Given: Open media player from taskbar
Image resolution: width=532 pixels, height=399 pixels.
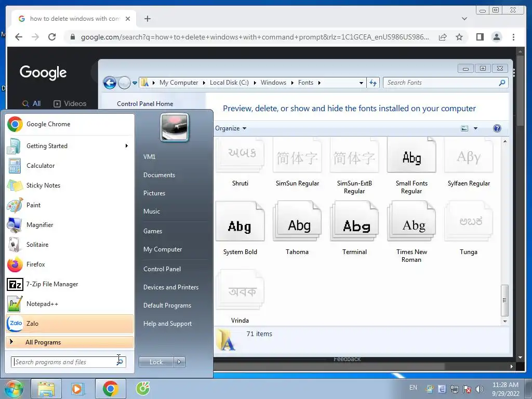Looking at the screenshot, I should (x=77, y=389).
